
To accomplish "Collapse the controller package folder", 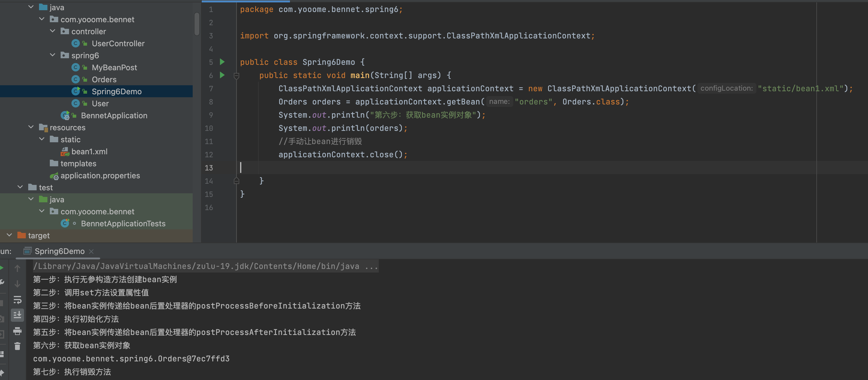I will (x=53, y=31).
